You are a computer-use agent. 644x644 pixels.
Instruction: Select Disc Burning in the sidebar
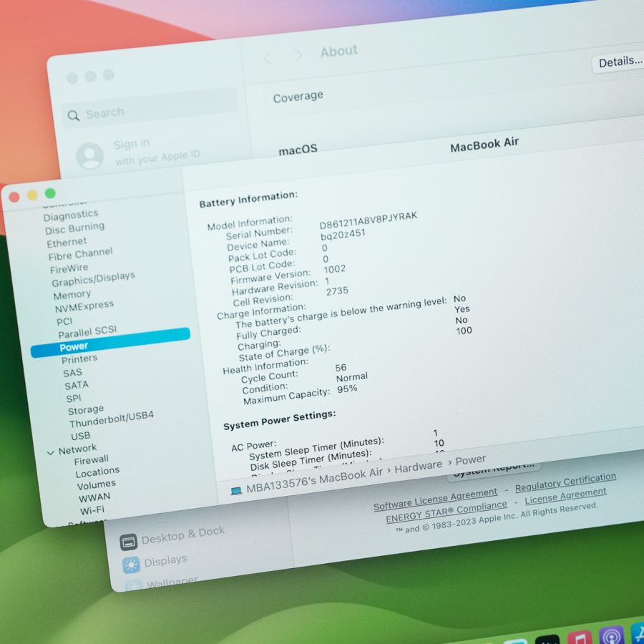74,228
